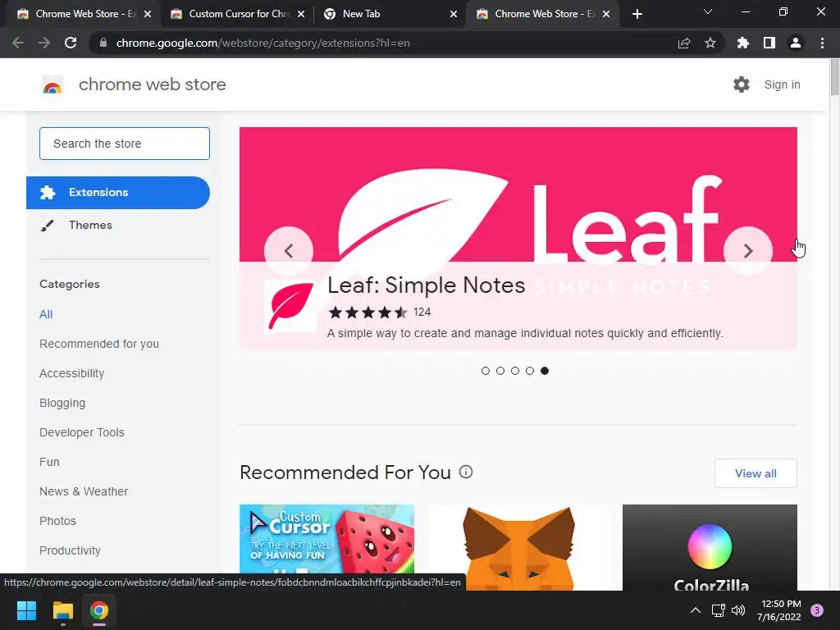Open notification center badge

tap(817, 610)
